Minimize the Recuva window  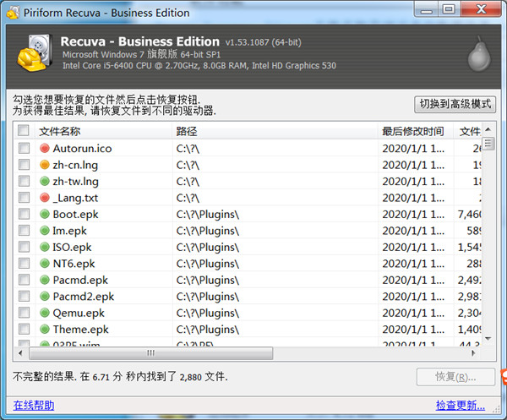pyautogui.click(x=426, y=9)
